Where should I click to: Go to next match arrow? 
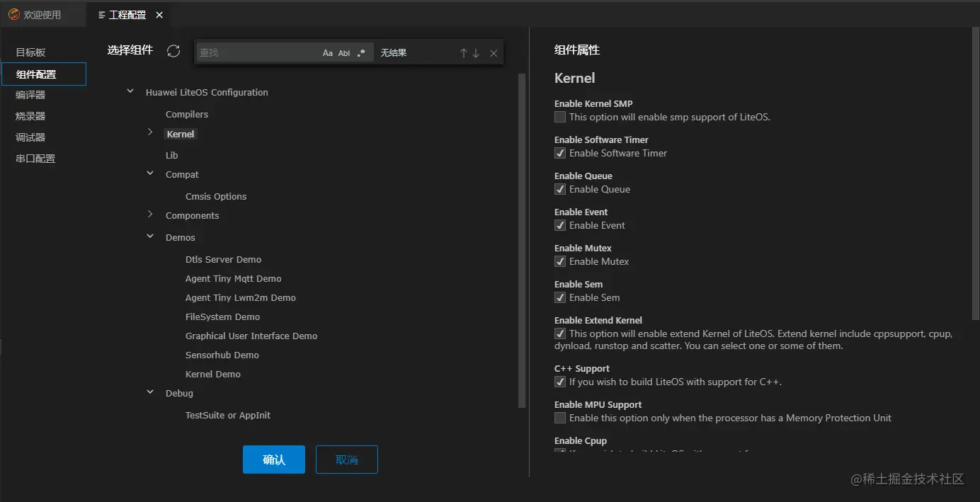point(476,53)
